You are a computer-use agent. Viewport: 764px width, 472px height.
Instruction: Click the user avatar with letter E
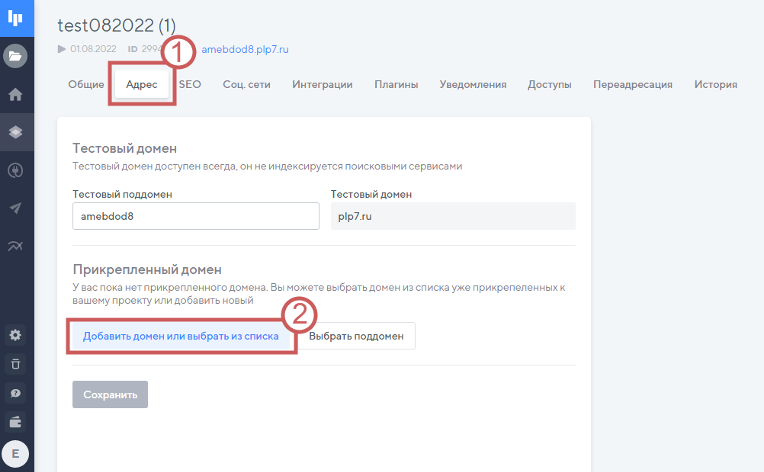[x=16, y=453]
